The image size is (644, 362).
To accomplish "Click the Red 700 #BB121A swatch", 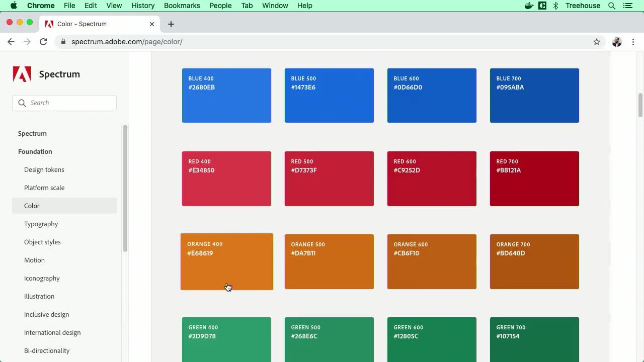I will click(x=534, y=178).
